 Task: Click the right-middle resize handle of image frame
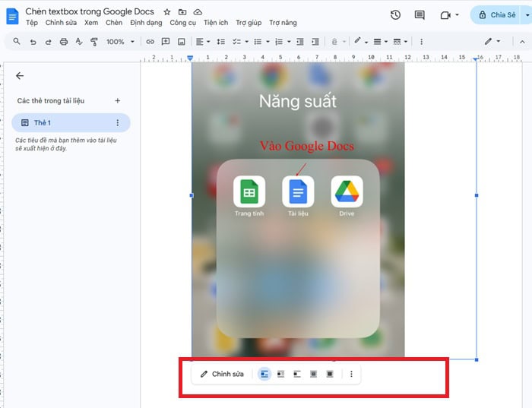(x=477, y=195)
